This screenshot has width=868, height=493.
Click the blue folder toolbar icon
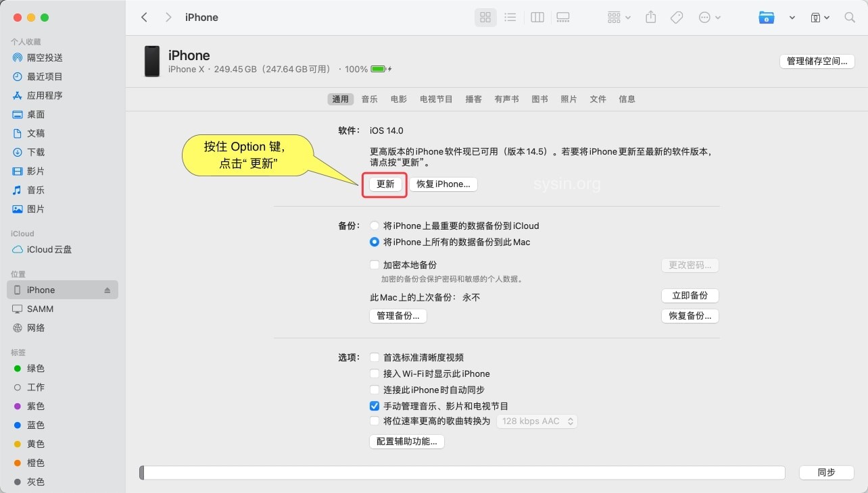pos(766,18)
